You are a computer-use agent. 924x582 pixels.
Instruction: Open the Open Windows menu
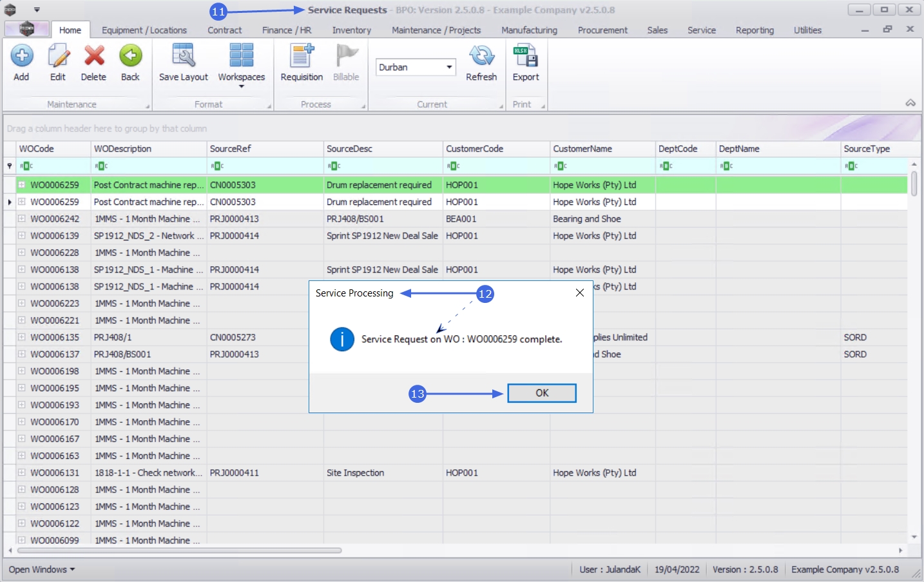[42, 570]
